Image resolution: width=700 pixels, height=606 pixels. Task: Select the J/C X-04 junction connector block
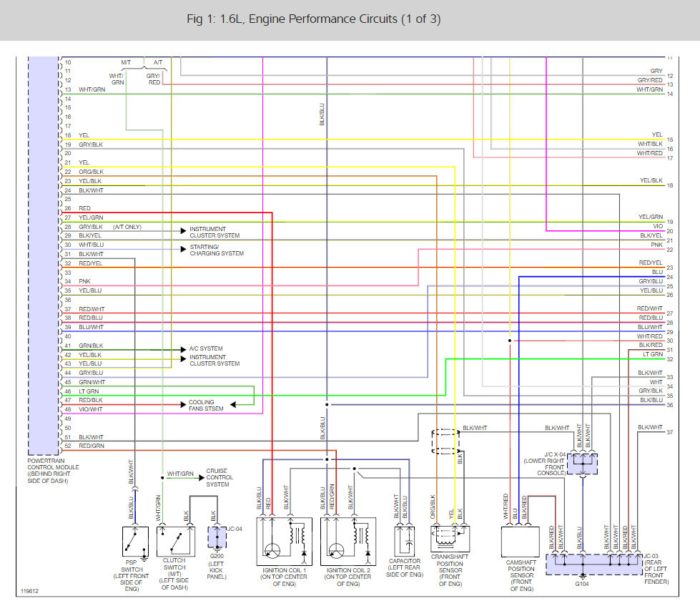point(582,464)
